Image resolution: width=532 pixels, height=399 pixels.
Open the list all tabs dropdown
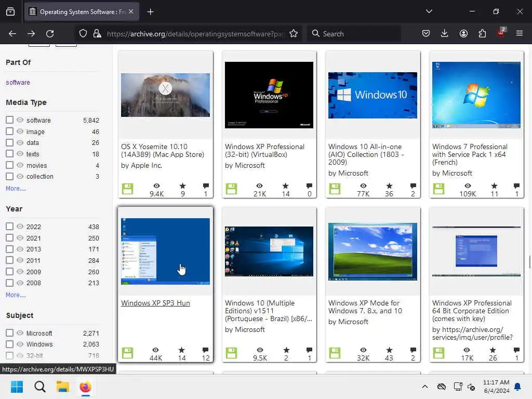429,11
